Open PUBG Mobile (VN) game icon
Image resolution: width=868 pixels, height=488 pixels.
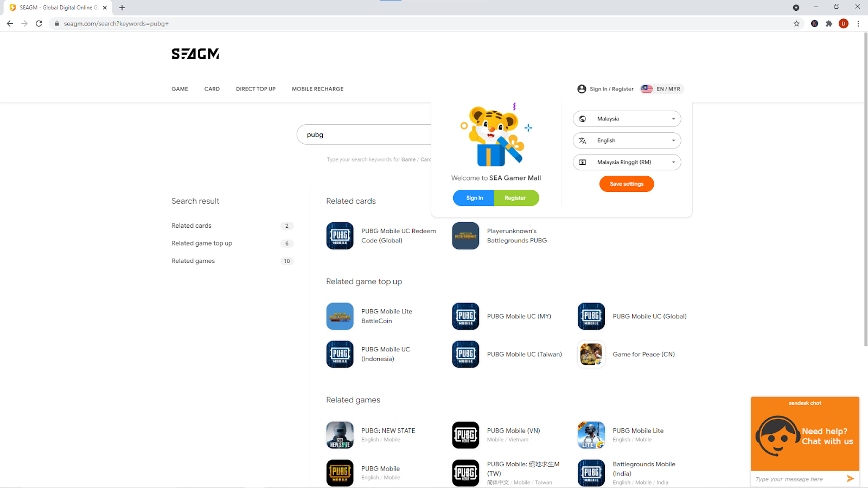tap(465, 435)
